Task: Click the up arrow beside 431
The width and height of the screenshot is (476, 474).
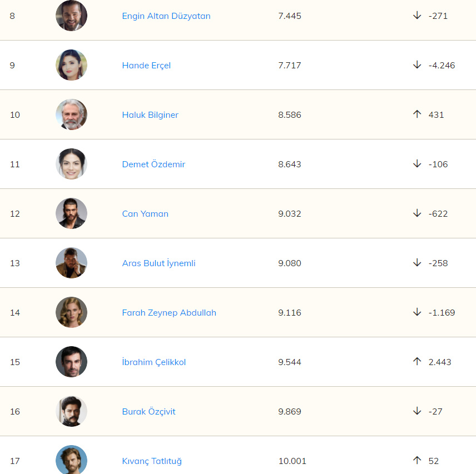Action: pos(417,114)
